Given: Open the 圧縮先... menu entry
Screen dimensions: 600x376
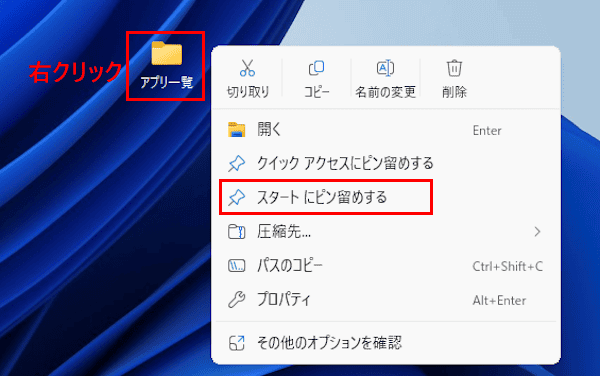Looking at the screenshot, I should coord(386,231).
